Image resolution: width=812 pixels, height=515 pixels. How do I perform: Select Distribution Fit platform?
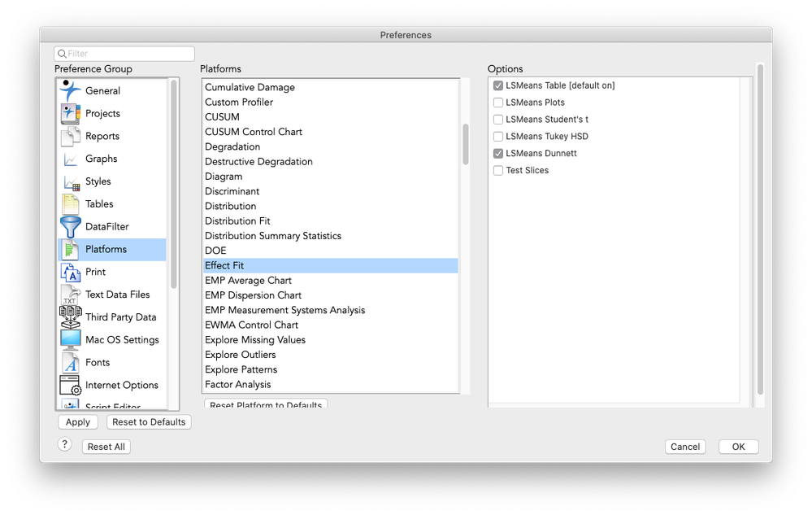coord(330,221)
